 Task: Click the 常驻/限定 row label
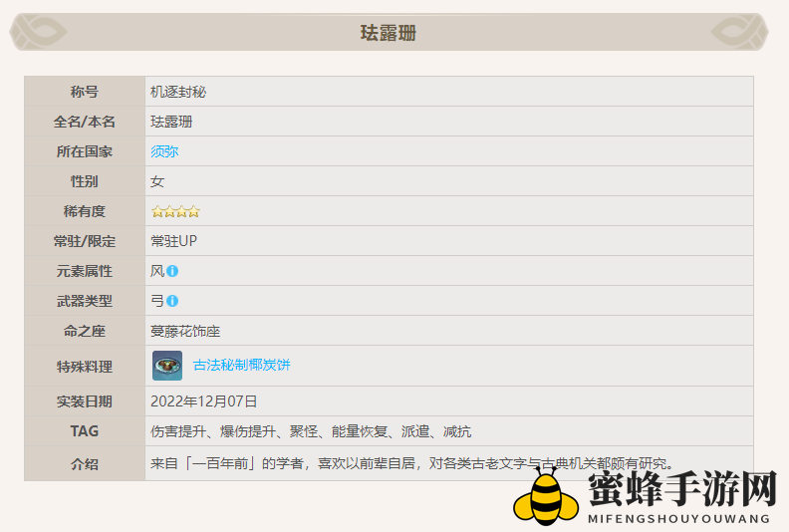(x=85, y=241)
